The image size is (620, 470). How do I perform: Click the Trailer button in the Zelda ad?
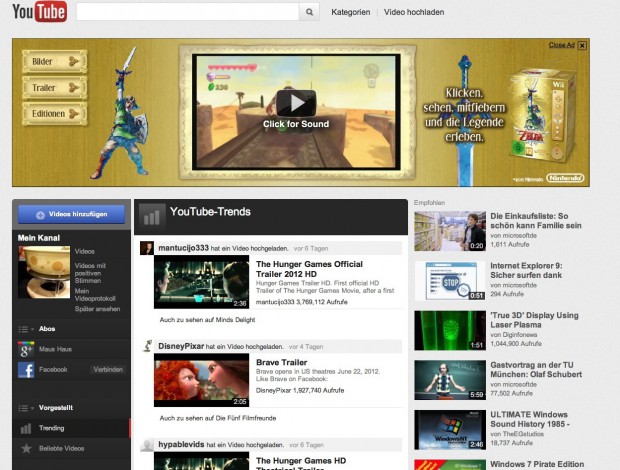(55, 87)
